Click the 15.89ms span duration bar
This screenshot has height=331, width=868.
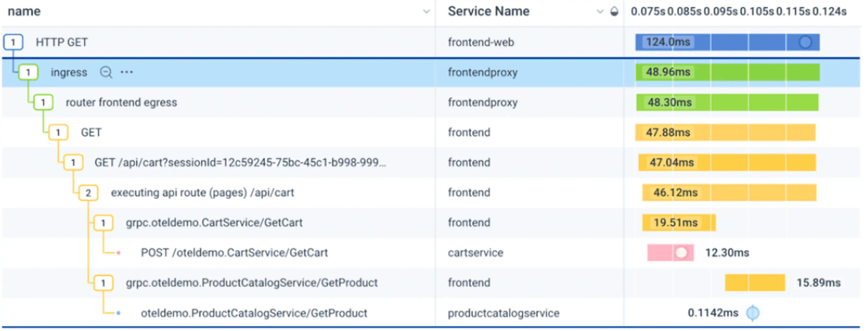click(x=755, y=283)
